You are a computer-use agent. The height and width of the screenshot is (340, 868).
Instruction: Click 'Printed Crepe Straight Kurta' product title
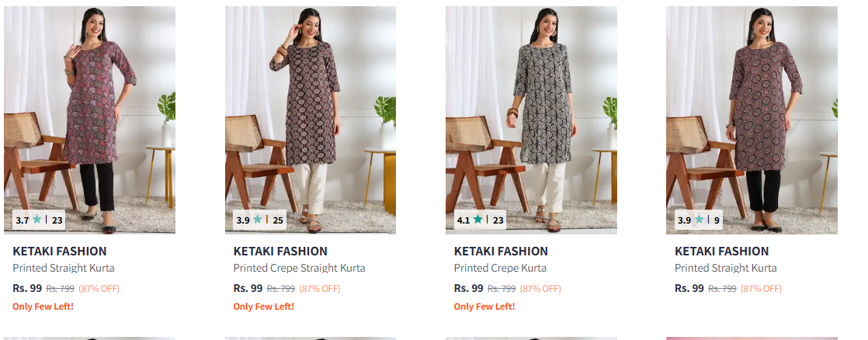pyautogui.click(x=299, y=268)
